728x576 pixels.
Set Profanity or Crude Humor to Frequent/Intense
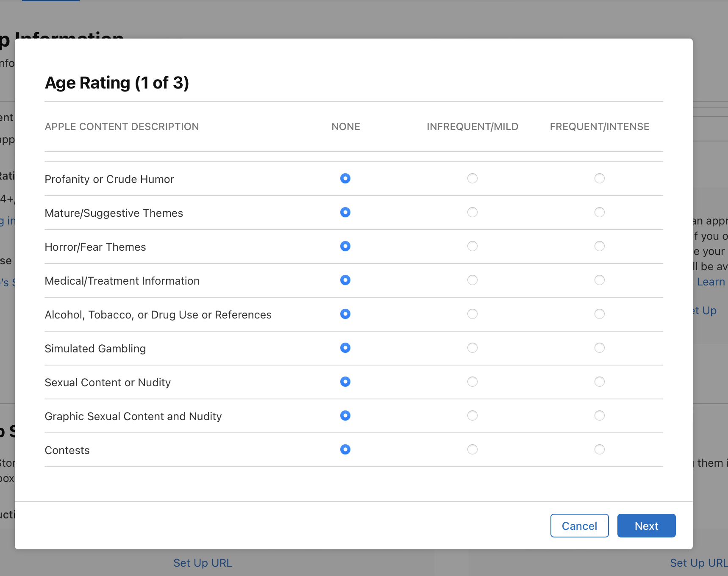[600, 178]
